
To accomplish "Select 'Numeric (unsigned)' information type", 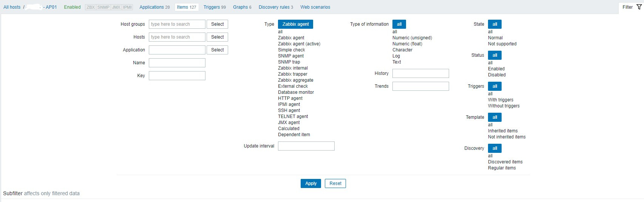I will pos(412,38).
